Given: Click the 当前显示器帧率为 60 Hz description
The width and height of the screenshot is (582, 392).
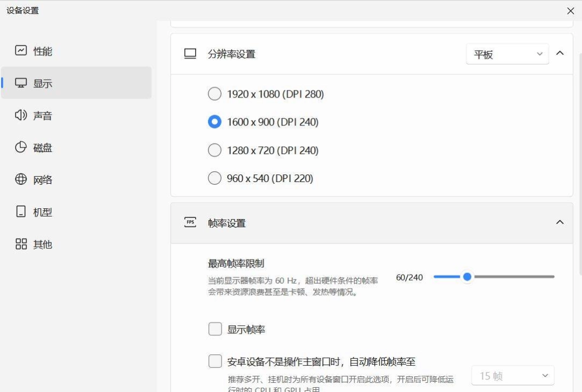Looking at the screenshot, I should click(293, 286).
